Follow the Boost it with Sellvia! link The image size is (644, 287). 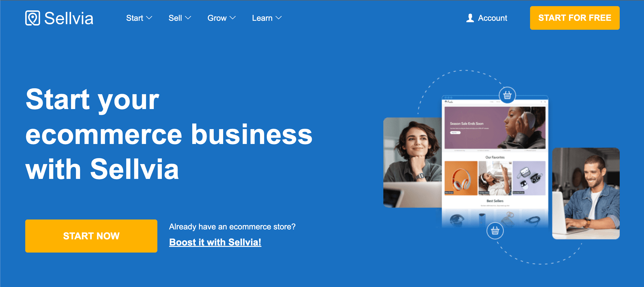[x=215, y=242]
